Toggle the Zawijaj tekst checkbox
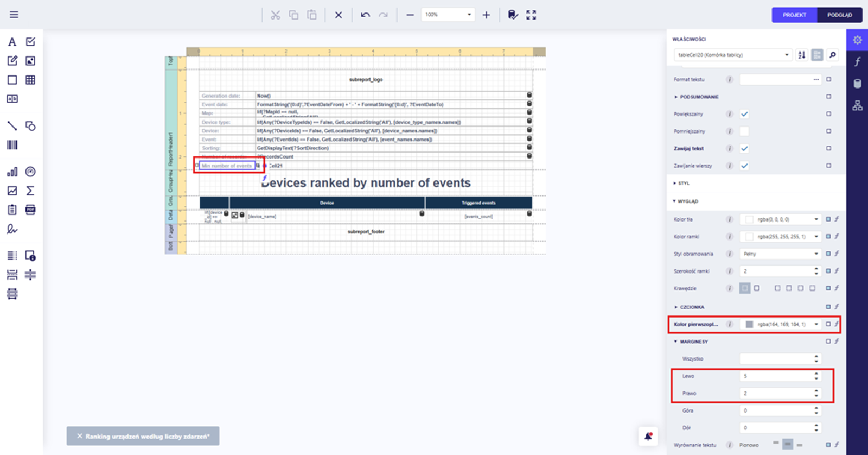 (744, 149)
